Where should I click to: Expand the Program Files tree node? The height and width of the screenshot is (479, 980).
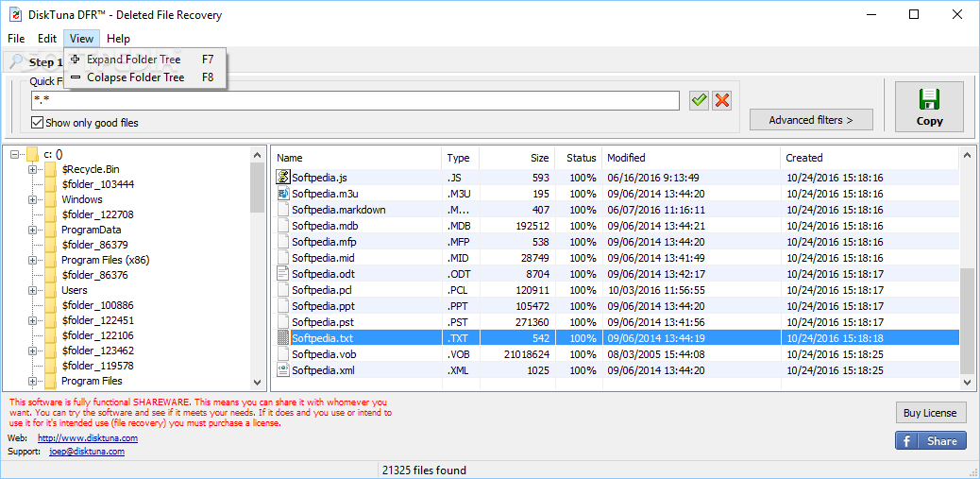point(32,381)
